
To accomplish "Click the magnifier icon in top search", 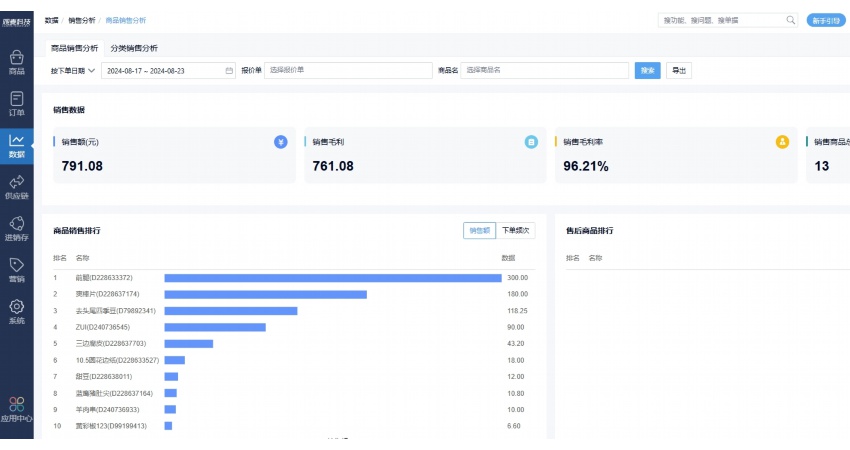I will click(x=790, y=20).
